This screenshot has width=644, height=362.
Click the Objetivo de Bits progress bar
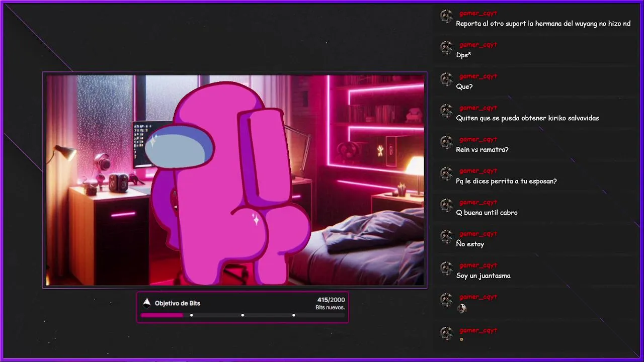[243, 315]
